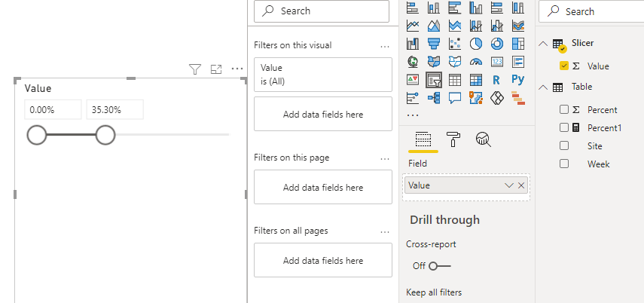Select the Ribbon chart visualization
Screen dimensions: 644x303
518,26
